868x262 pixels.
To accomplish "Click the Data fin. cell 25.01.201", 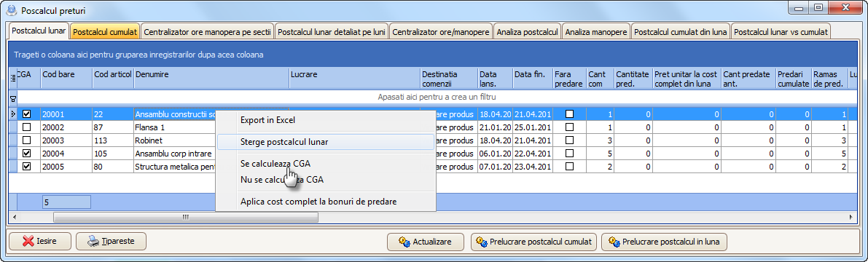I will (x=533, y=127).
